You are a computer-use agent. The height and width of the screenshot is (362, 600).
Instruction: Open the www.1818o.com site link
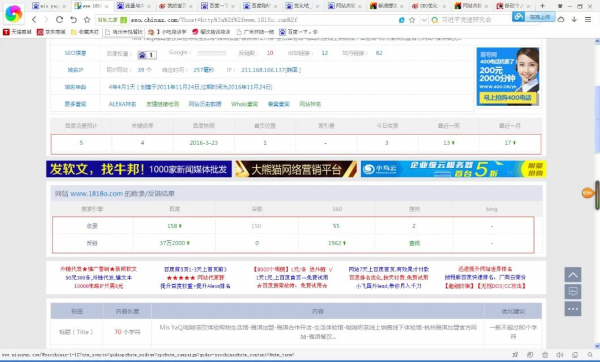pos(96,194)
